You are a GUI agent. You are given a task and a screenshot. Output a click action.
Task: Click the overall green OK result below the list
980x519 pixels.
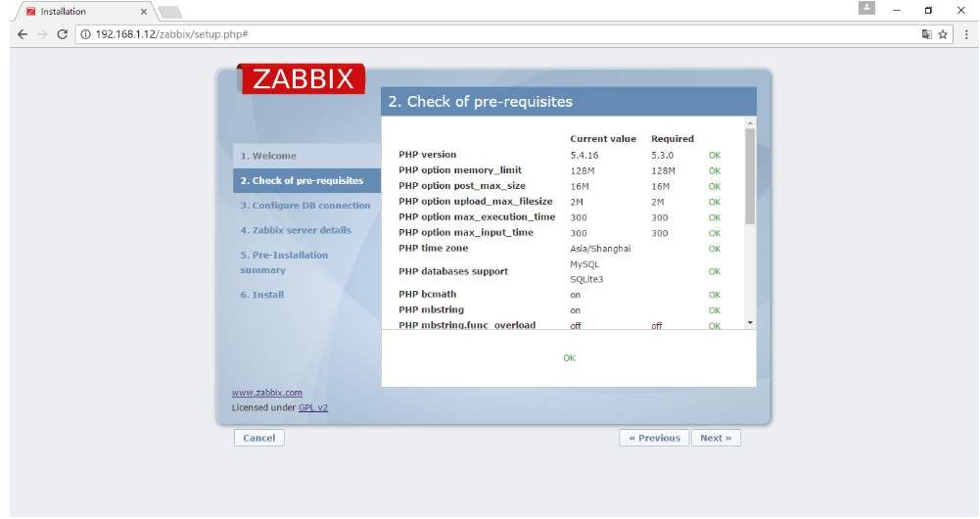coord(569,358)
